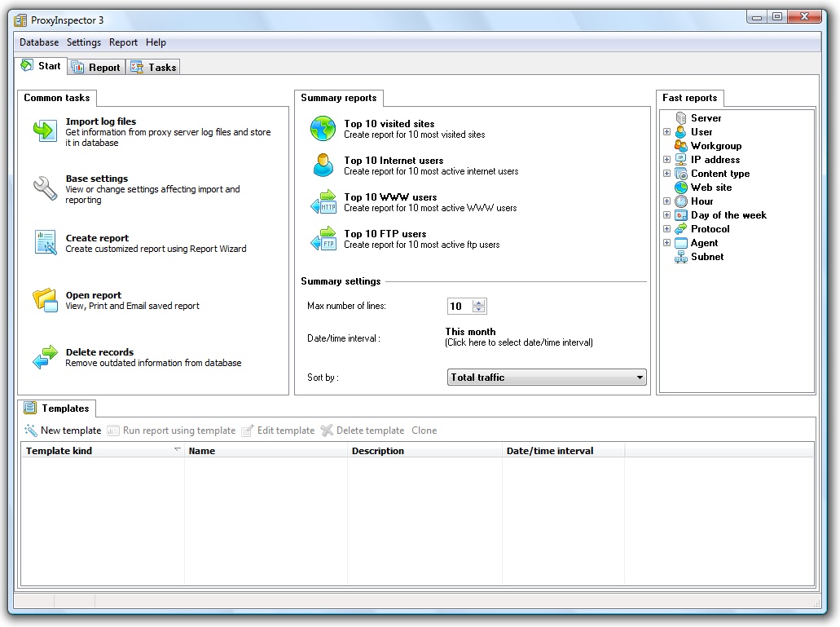Click the FTP icon for Top 10 FTP users
The width and height of the screenshot is (840, 627).
pos(323,238)
